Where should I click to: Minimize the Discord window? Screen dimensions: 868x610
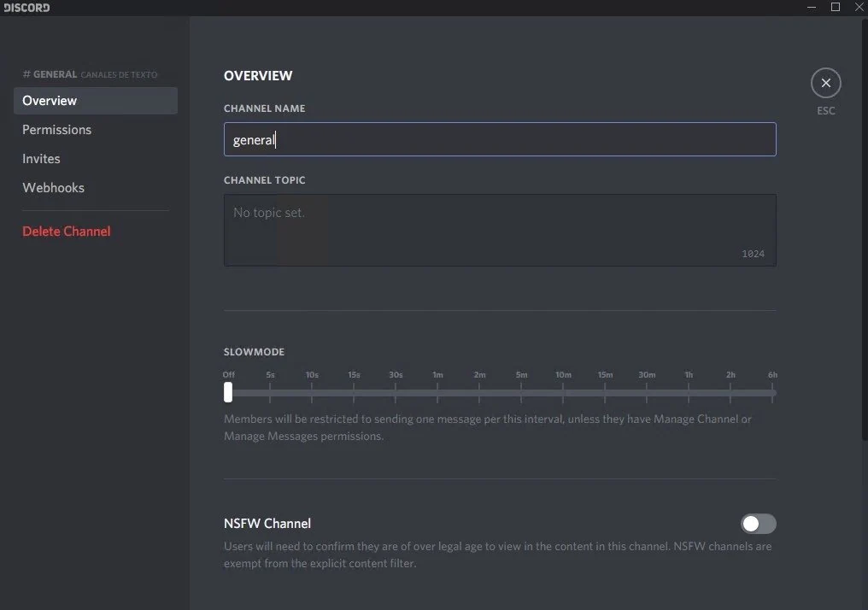tap(812, 7)
